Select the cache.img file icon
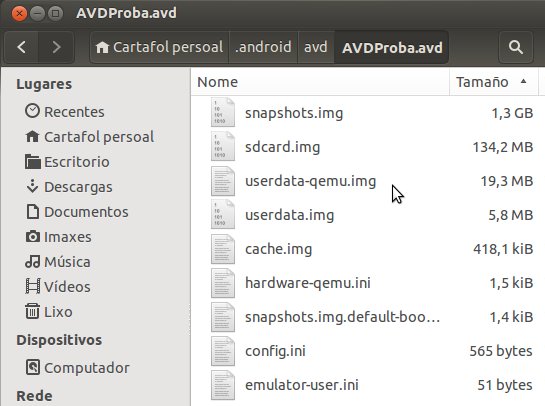545x406 pixels. pyautogui.click(x=223, y=249)
